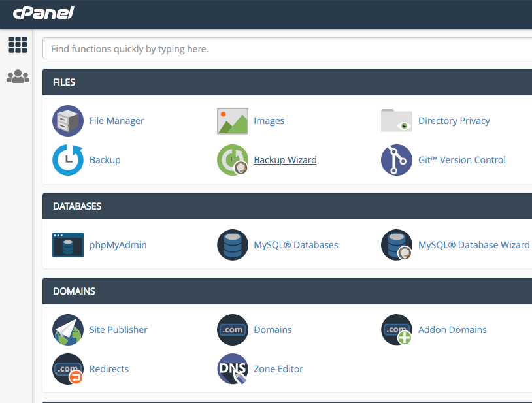Open the Redirects link
Image resolution: width=532 pixels, height=403 pixels.
point(109,369)
